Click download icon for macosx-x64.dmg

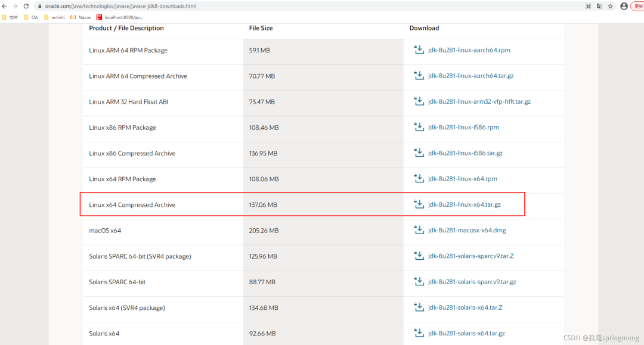click(419, 230)
